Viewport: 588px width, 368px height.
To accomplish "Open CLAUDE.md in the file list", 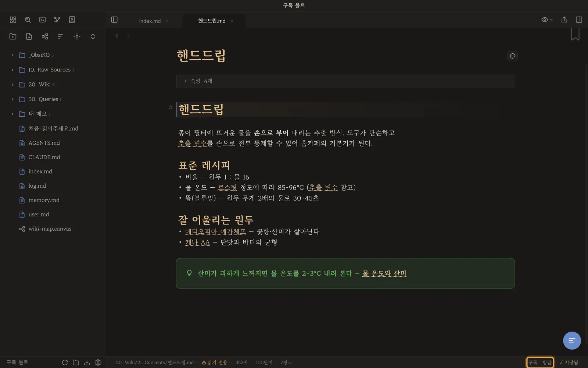I will 44,157.
